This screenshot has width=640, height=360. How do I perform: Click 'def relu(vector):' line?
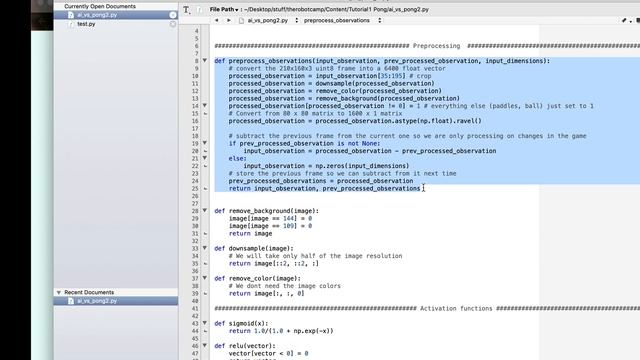pos(245,346)
